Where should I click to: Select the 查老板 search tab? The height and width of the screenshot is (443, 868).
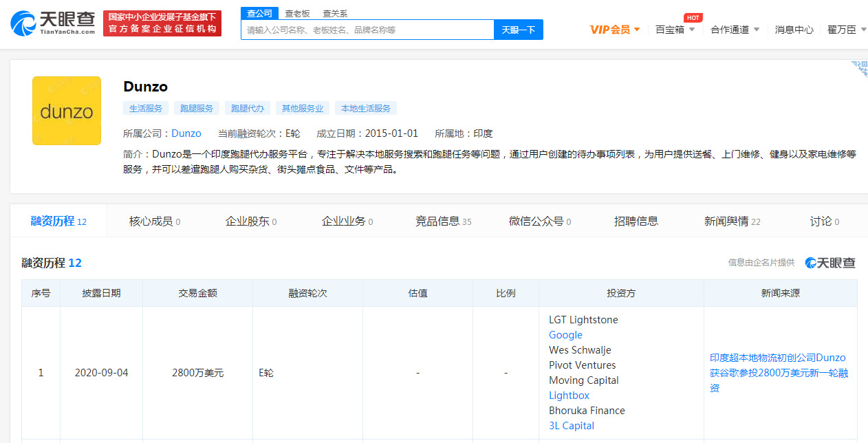tap(297, 13)
